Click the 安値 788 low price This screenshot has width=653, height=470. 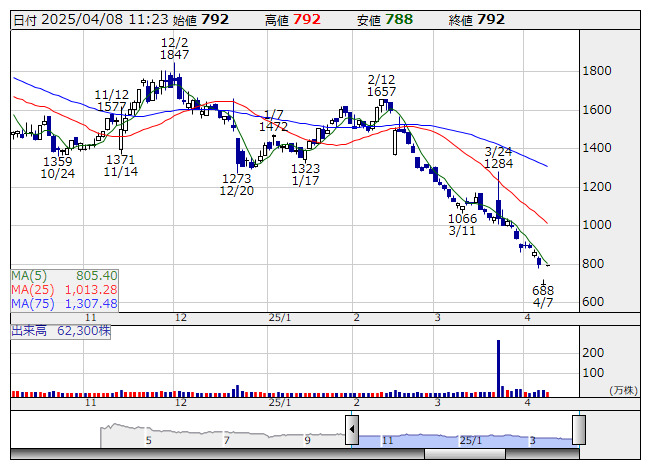tap(385, 20)
